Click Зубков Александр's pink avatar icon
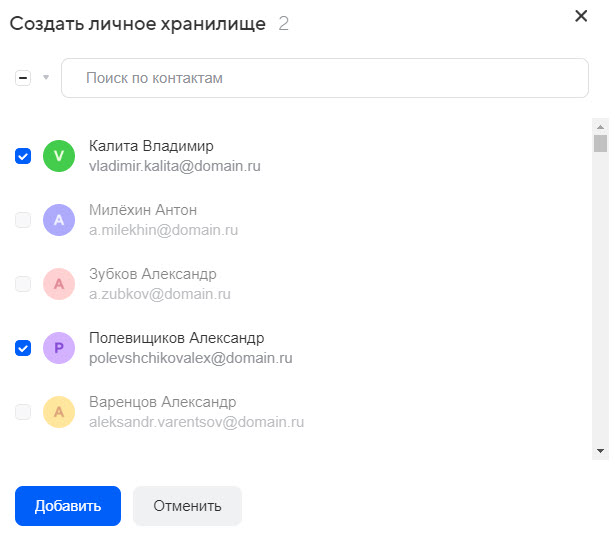The image size is (615, 542). tap(59, 283)
